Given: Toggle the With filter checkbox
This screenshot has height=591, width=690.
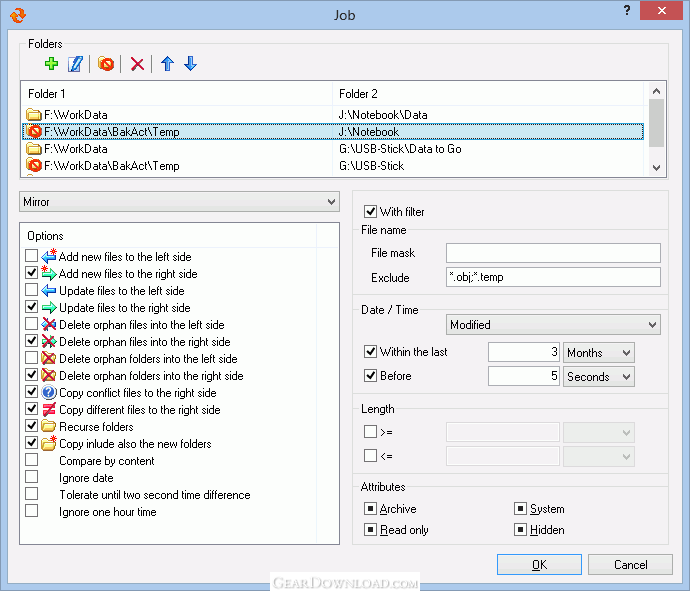Looking at the screenshot, I should pyautogui.click(x=370, y=212).
